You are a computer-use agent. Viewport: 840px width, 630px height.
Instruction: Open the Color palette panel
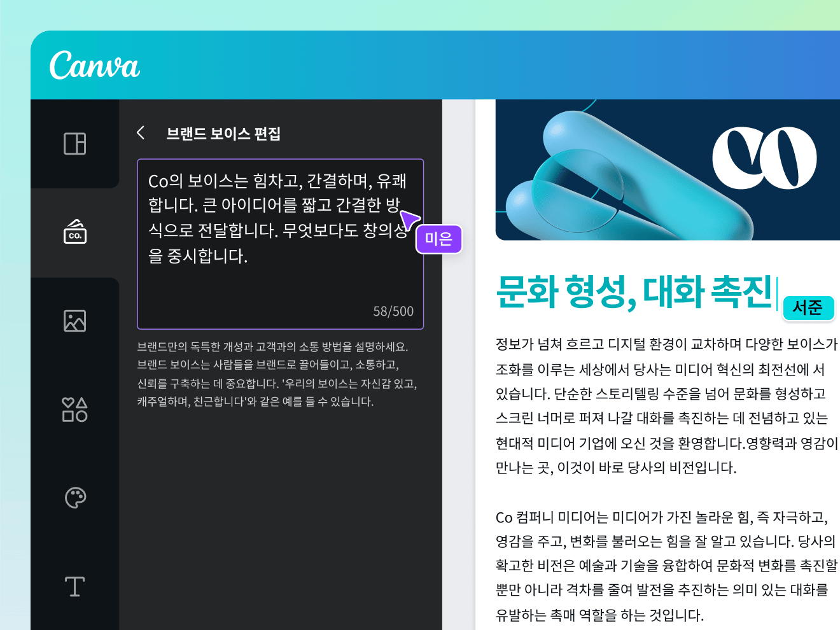coord(75,497)
